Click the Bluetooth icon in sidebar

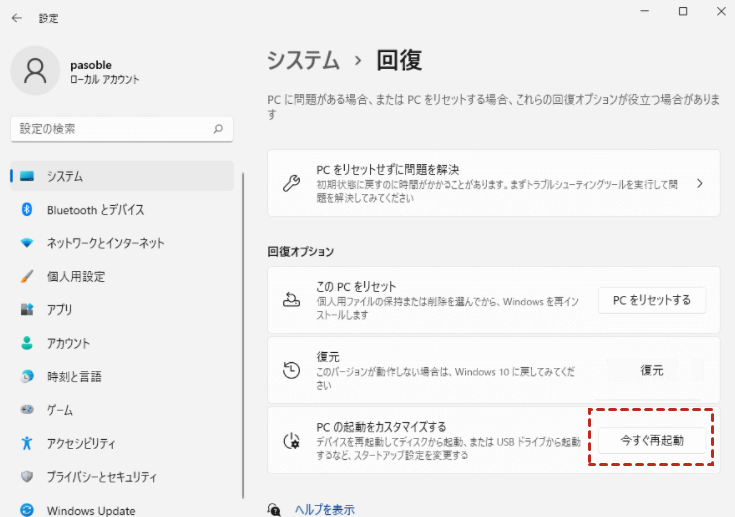coord(27,210)
